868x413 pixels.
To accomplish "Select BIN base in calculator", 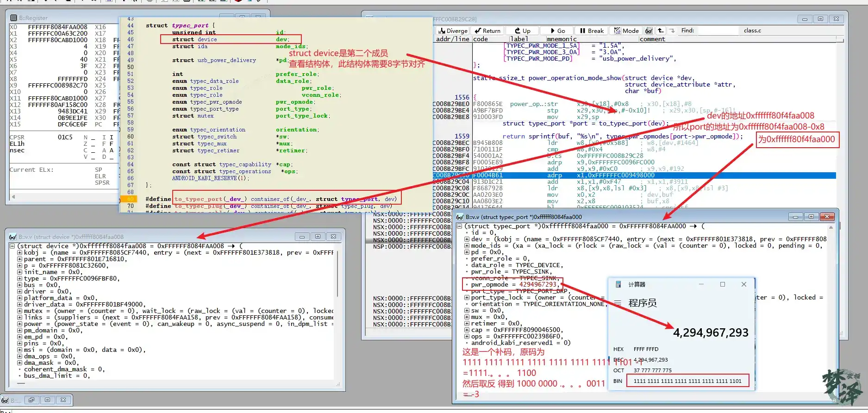I will click(x=618, y=381).
